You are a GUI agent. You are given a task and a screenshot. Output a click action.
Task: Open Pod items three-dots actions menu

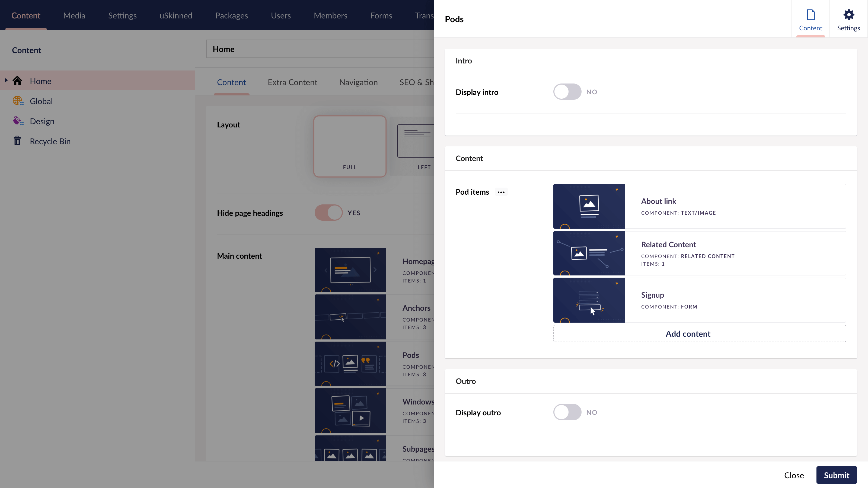click(x=501, y=192)
